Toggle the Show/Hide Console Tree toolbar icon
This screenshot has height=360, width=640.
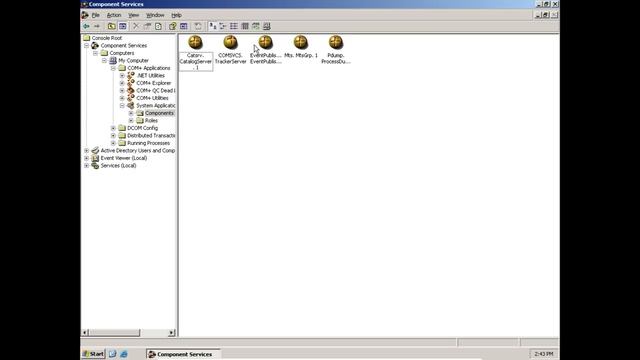point(122,26)
